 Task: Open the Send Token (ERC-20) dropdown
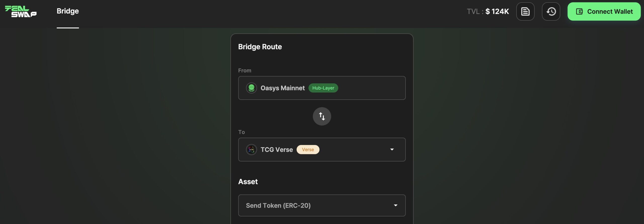(322, 205)
